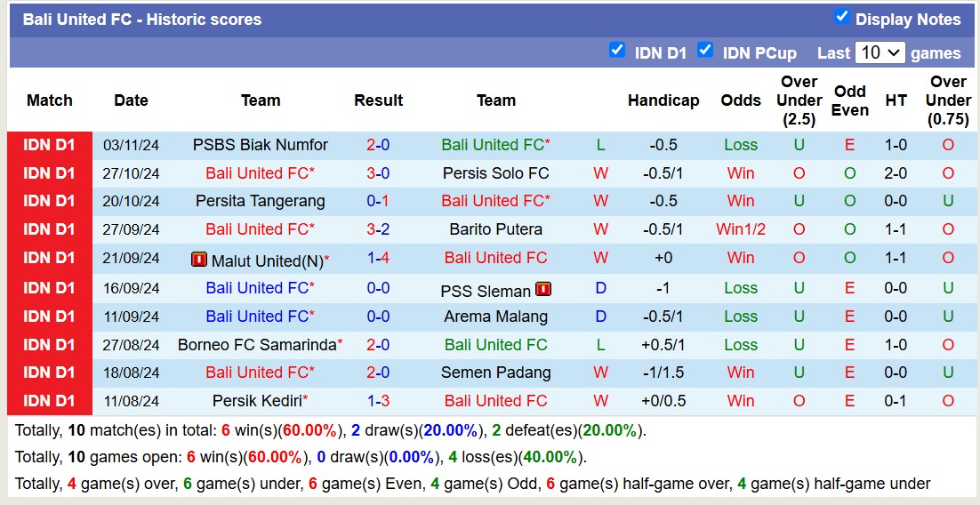
Task: Click red card icon beside PSS Sleman
Action: (x=543, y=289)
